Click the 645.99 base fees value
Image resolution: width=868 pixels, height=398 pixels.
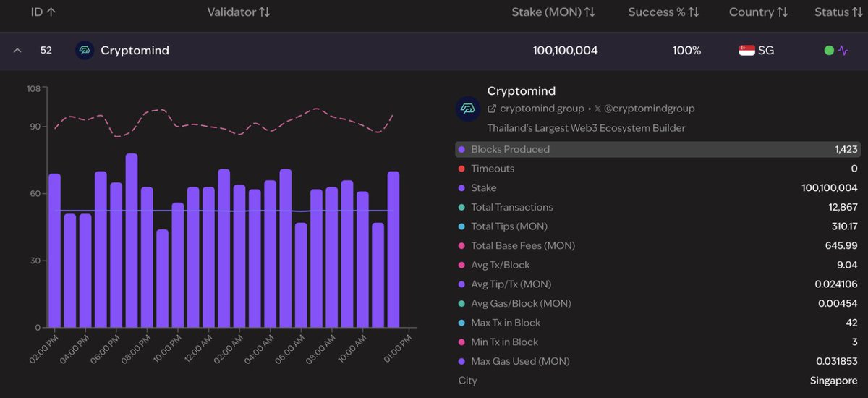843,245
